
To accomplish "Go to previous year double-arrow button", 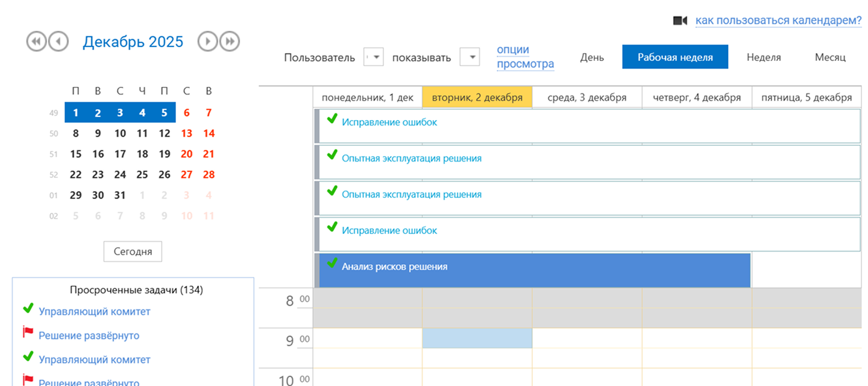I will pos(36,41).
